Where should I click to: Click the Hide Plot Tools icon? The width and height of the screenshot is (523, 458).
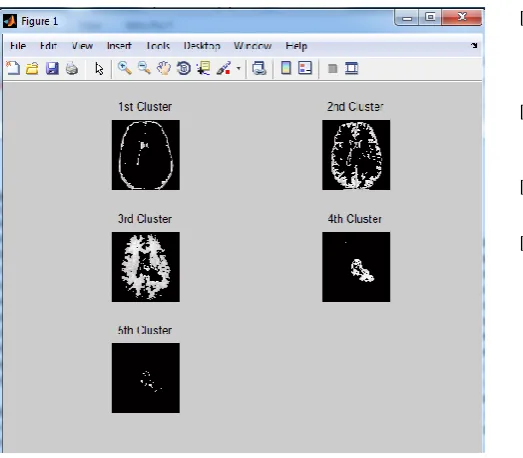pos(333,69)
